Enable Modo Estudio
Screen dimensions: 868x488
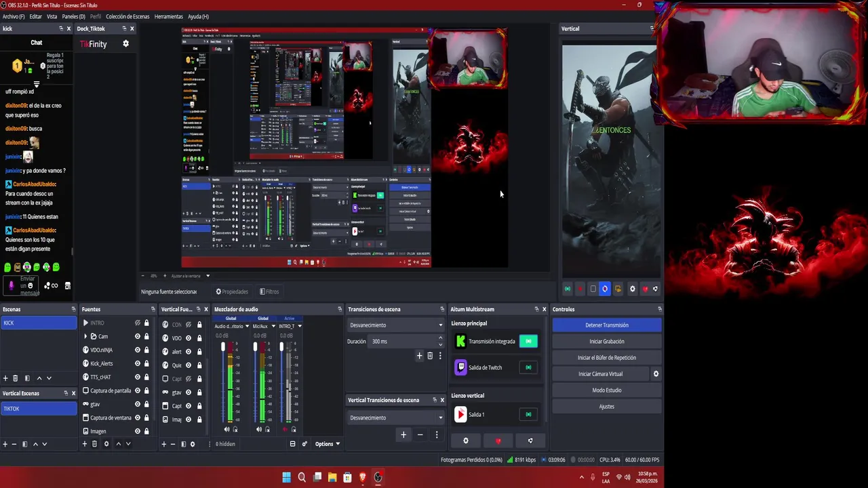pyautogui.click(x=607, y=390)
